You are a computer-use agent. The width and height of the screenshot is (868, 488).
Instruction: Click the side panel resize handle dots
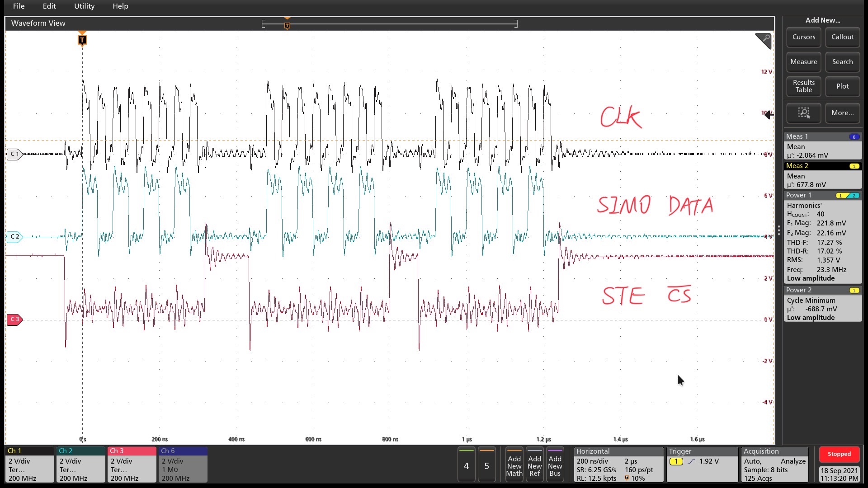tap(778, 230)
